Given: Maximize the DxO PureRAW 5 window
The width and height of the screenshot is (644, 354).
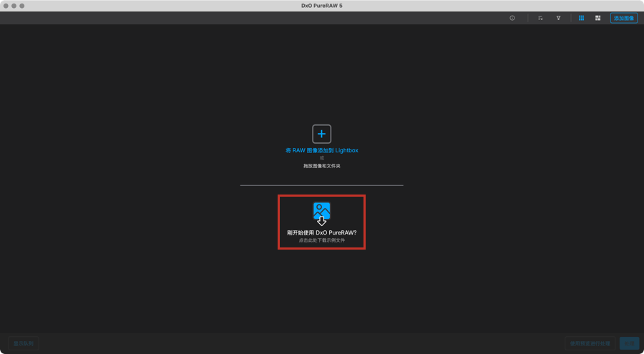Looking at the screenshot, I should [21, 6].
